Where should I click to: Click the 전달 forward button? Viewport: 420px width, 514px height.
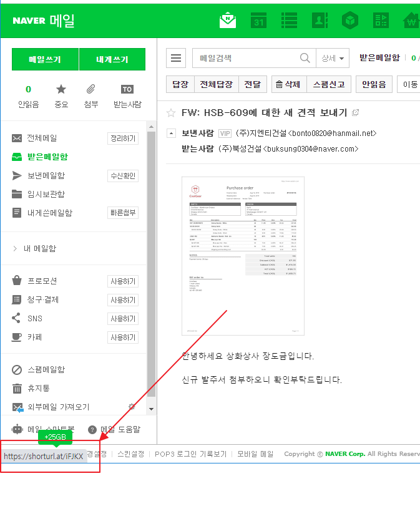tap(253, 85)
